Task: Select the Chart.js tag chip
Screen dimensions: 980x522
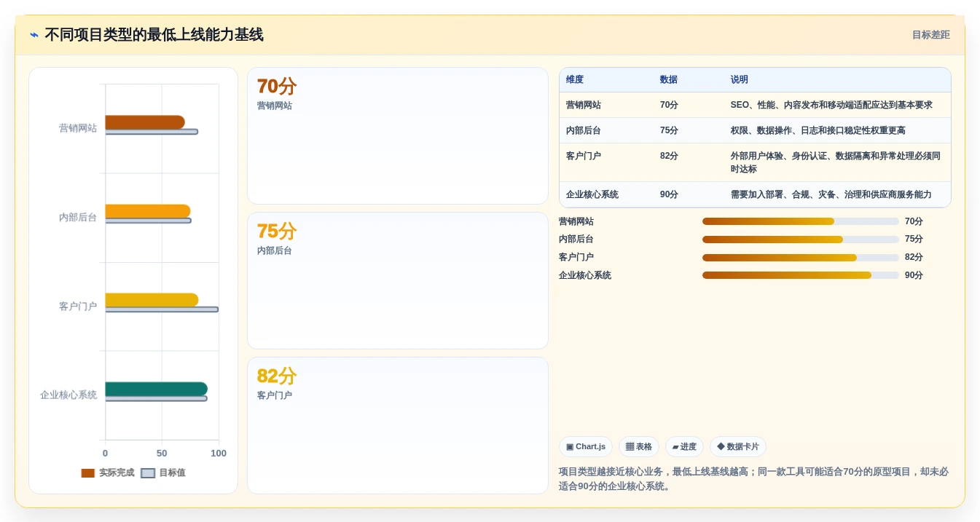Action: [586, 447]
